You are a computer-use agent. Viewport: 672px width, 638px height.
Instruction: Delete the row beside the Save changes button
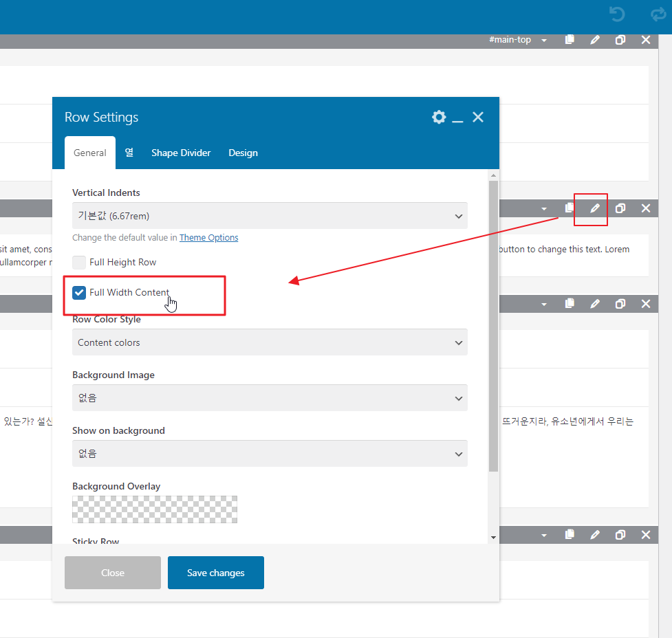coord(646,535)
